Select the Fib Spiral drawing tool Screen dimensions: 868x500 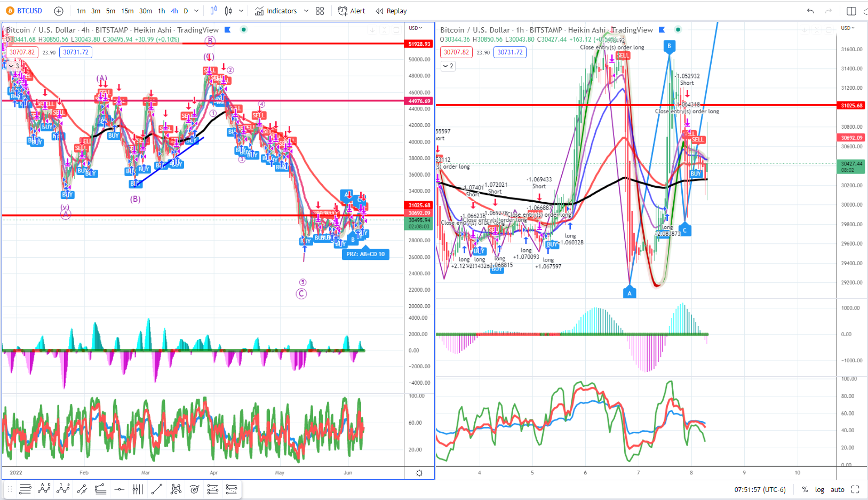[x=194, y=489]
